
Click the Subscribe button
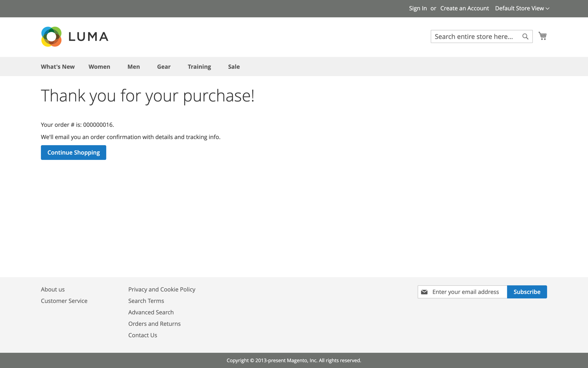point(527,292)
